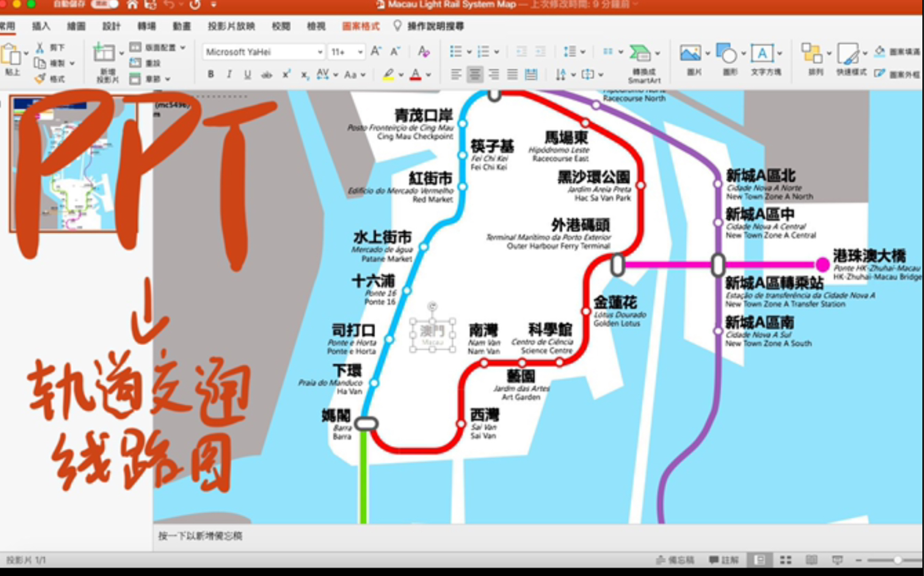924x576 pixels.
Task: Toggle Underline formatting
Action: (247, 75)
